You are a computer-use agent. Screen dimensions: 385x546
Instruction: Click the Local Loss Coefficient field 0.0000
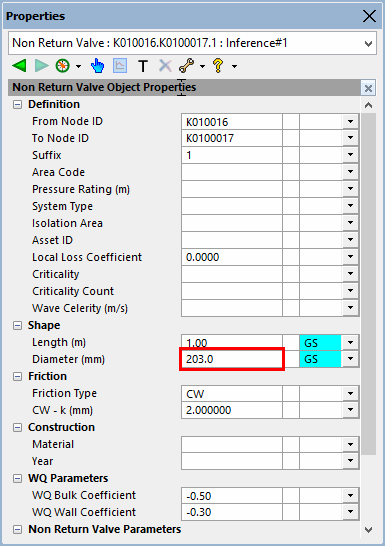(x=232, y=257)
